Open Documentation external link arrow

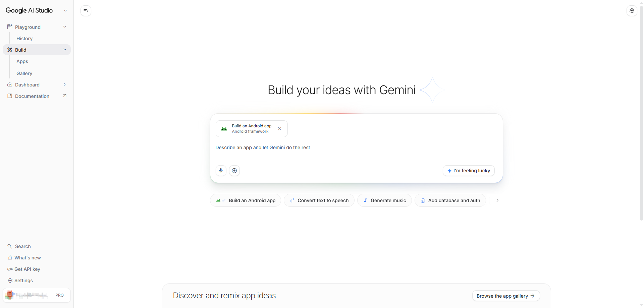65,96
